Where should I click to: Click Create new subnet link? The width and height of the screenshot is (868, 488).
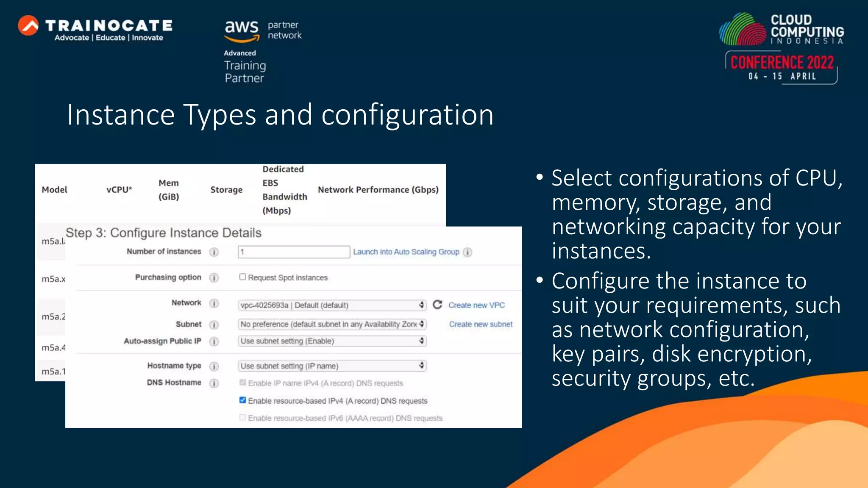(x=481, y=324)
